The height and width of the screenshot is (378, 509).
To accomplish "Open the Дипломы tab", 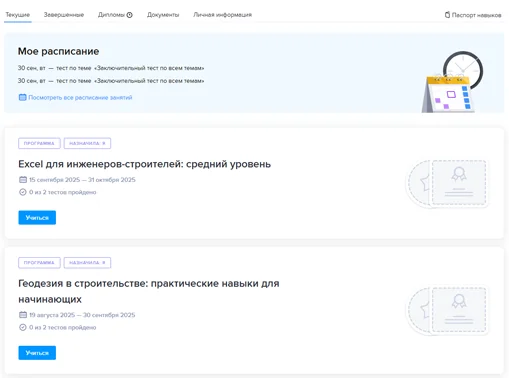I will click(111, 15).
